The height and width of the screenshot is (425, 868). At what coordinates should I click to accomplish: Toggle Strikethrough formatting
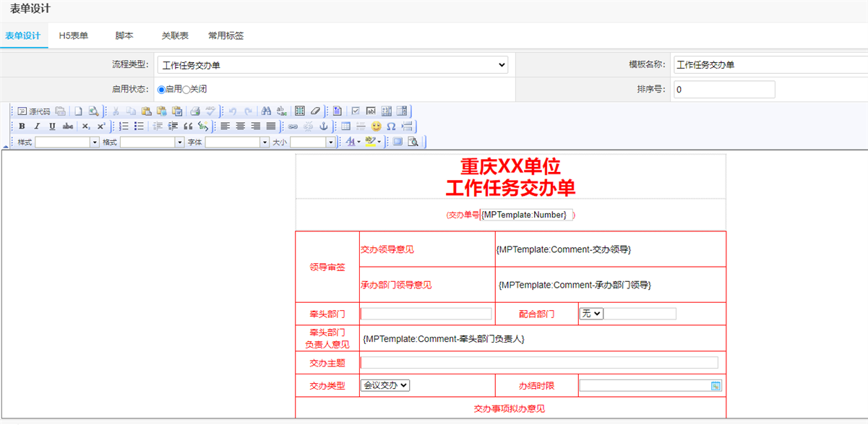[x=68, y=126]
